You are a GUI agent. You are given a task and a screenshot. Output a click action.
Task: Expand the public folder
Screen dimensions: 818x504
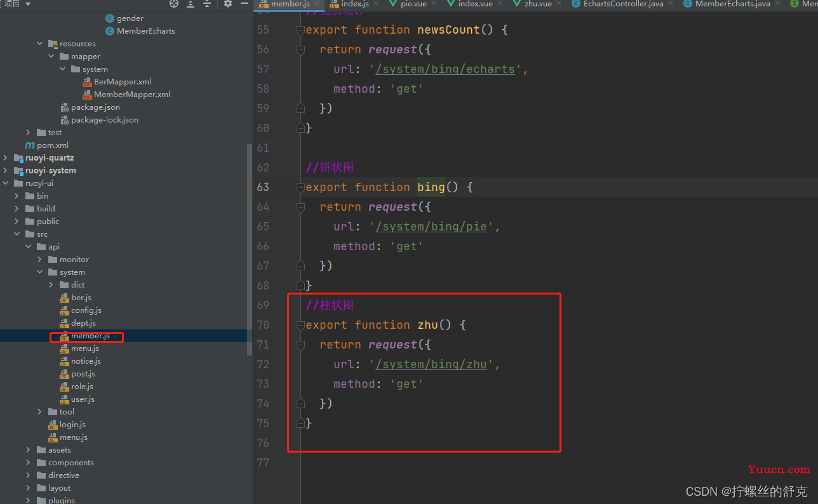17,222
